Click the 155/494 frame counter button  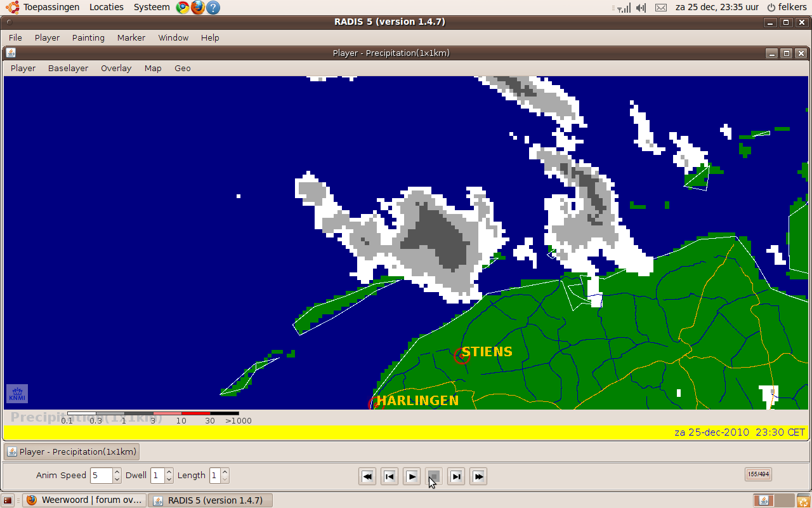pos(758,474)
